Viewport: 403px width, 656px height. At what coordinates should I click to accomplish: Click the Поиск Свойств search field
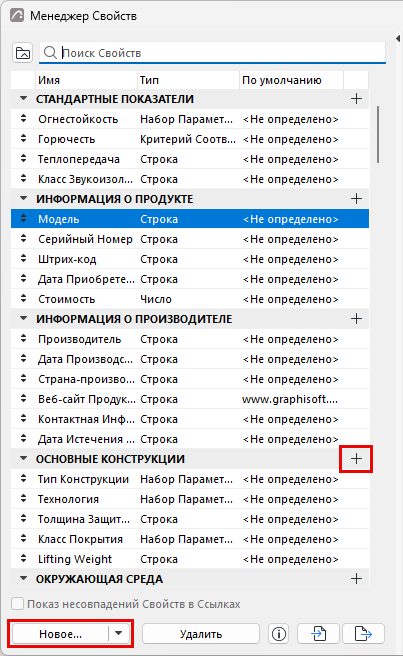point(212,53)
